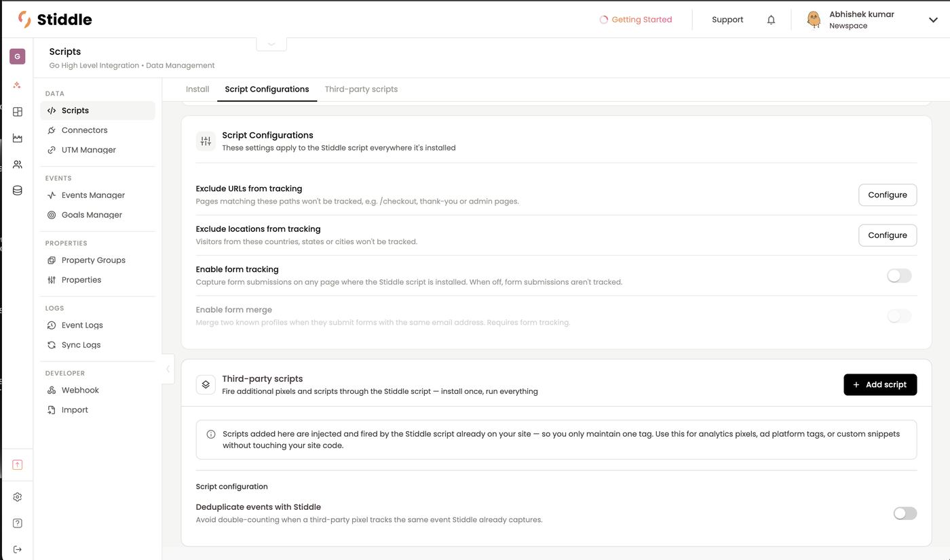Enable form tracking toggle
950x560 pixels.
pyautogui.click(x=899, y=276)
